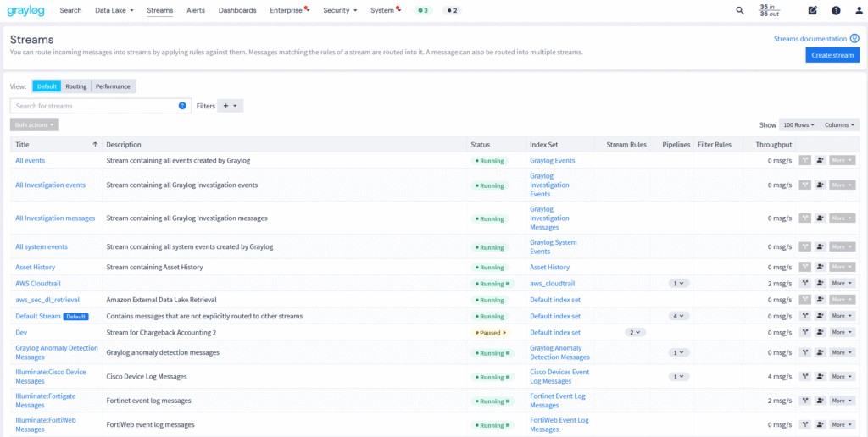
Task: Open the Security dropdown menu
Action: (x=340, y=10)
